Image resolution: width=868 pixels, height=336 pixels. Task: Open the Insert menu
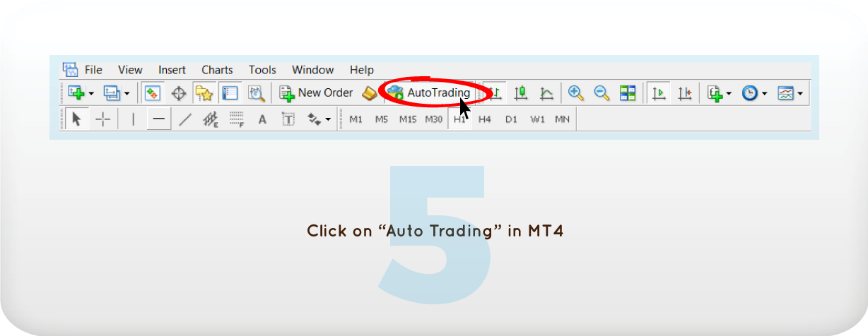point(172,70)
